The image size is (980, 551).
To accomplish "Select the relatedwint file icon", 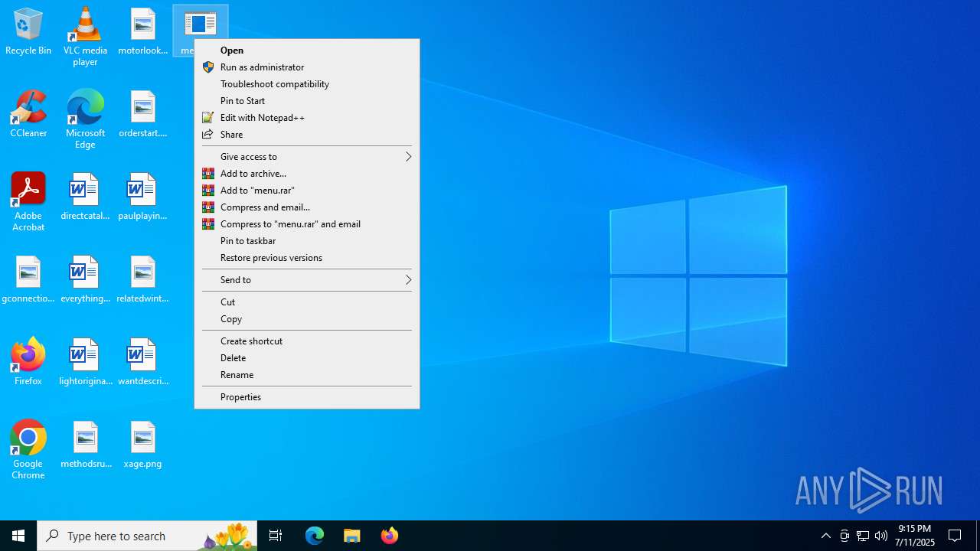I will (142, 280).
